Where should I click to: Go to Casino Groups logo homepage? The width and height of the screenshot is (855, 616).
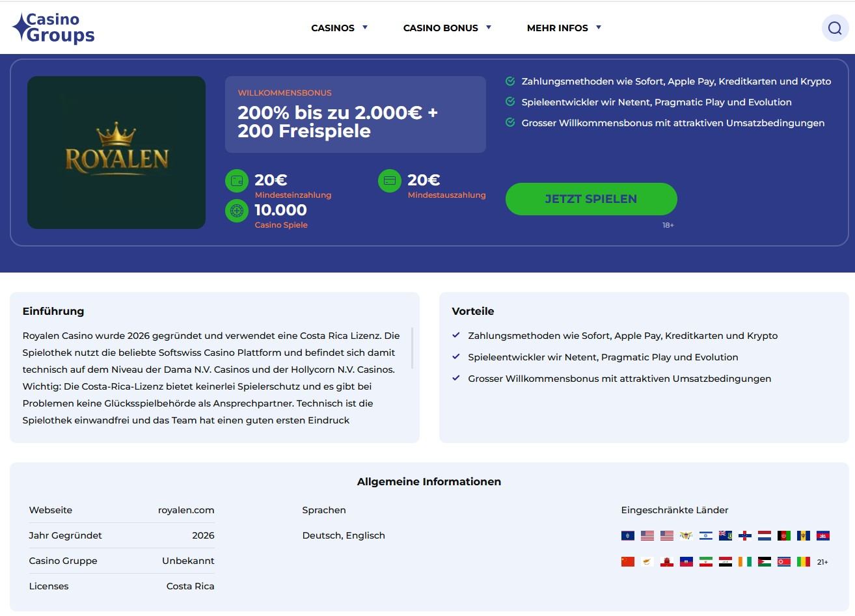(53, 28)
